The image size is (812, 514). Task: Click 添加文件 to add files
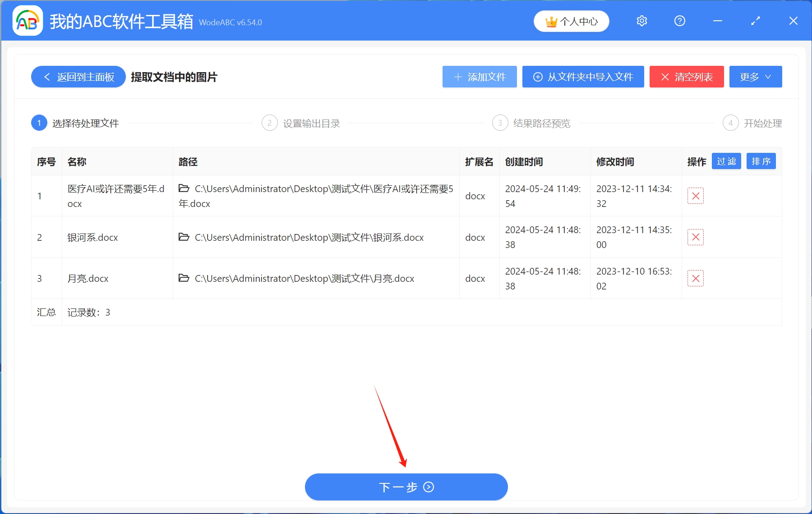[x=479, y=77]
